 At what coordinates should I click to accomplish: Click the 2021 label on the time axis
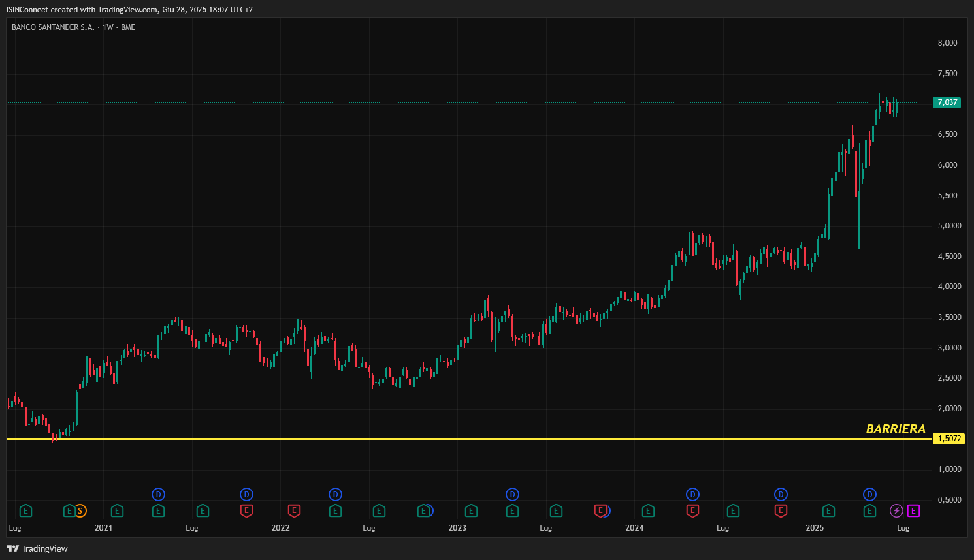tap(103, 528)
